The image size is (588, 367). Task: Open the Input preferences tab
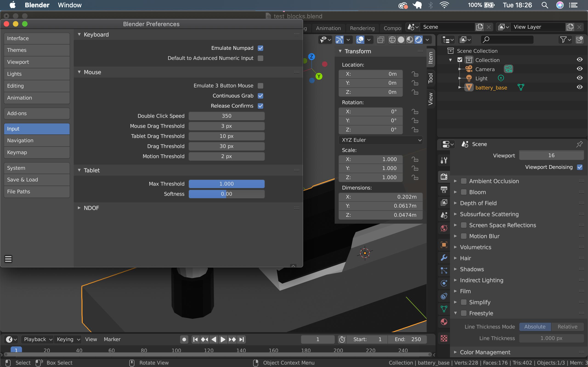(x=37, y=128)
